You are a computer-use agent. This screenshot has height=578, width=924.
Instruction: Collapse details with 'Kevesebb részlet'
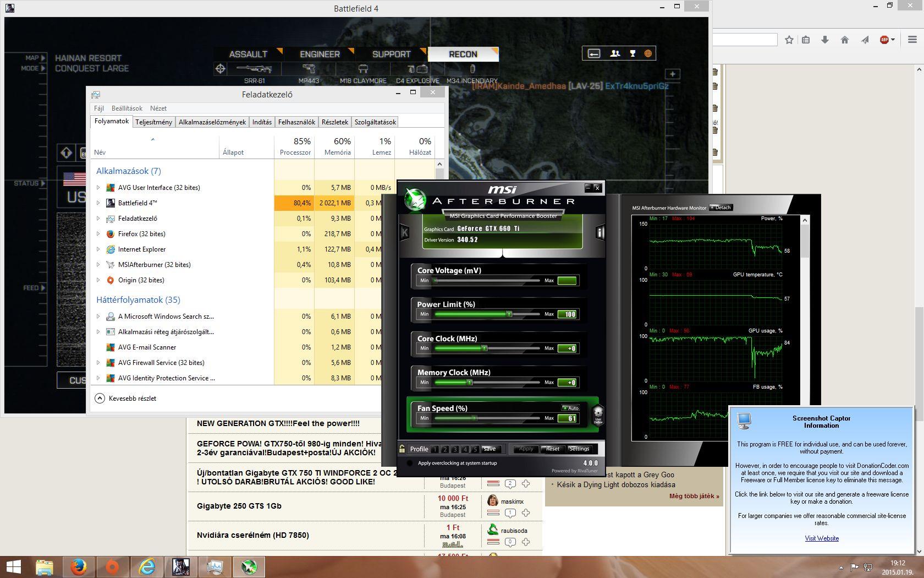pyautogui.click(x=126, y=398)
